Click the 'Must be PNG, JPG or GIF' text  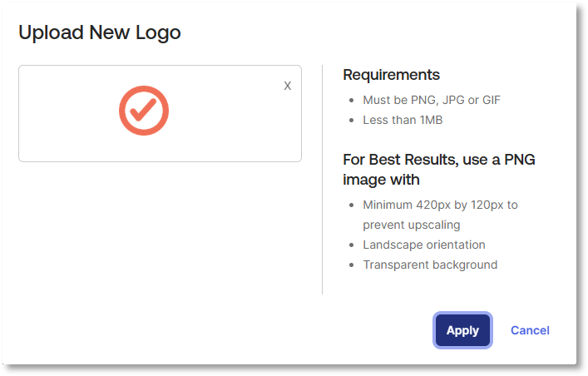[431, 100]
